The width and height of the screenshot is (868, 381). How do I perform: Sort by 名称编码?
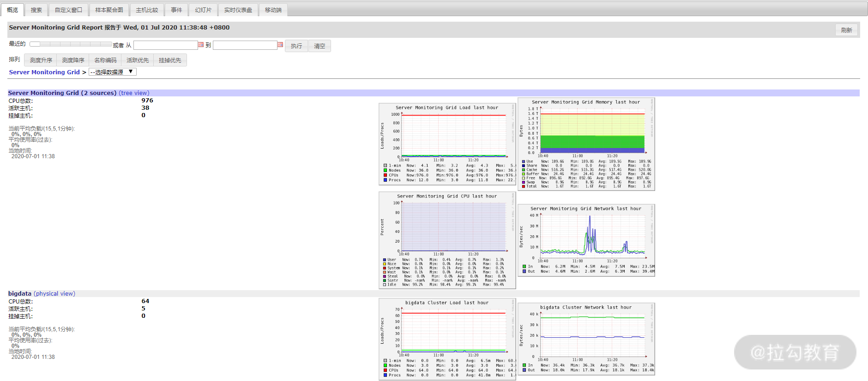[x=105, y=60]
